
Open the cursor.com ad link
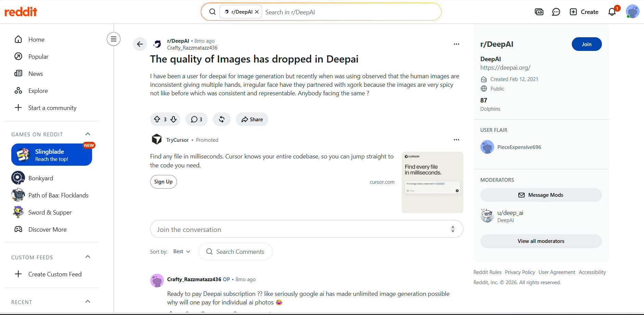pos(382,182)
